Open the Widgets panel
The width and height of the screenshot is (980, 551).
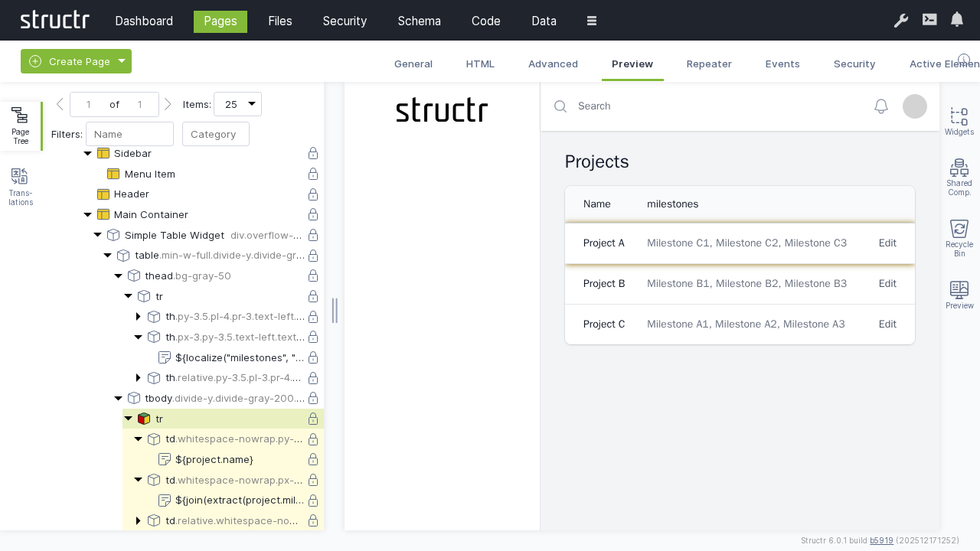(x=959, y=121)
